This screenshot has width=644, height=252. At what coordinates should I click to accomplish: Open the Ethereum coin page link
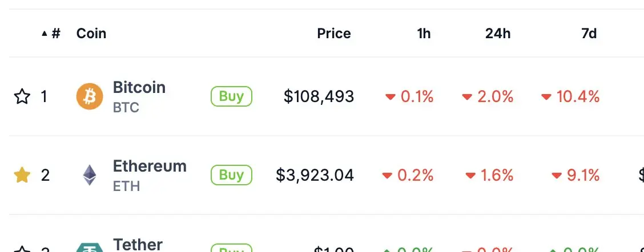click(150, 166)
